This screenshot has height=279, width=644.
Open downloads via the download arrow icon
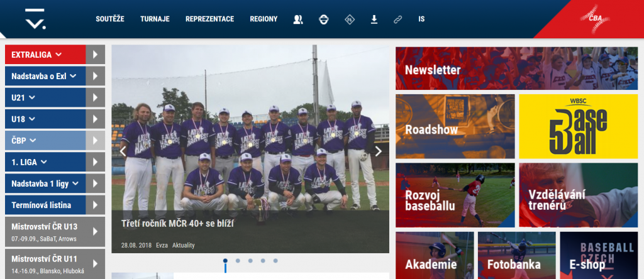374,19
